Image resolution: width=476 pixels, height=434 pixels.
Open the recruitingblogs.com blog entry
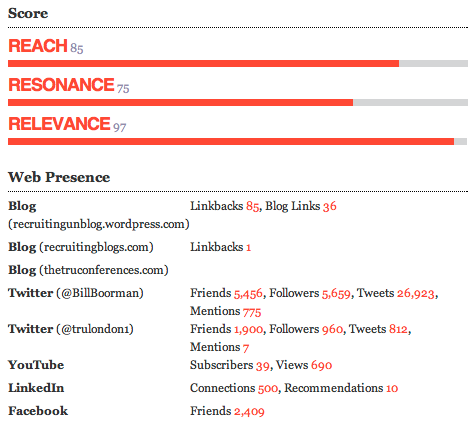pos(81,247)
